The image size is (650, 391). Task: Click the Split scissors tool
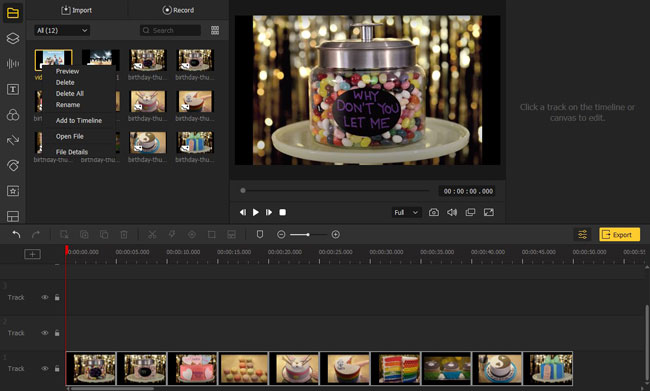[x=152, y=235]
